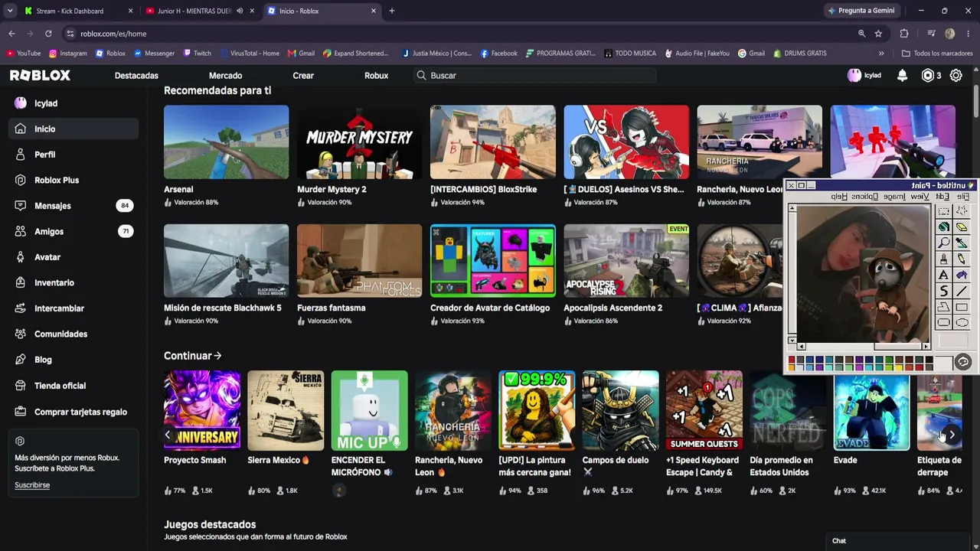Click the Roblox logo
The width and height of the screenshot is (980, 551).
[x=40, y=75]
